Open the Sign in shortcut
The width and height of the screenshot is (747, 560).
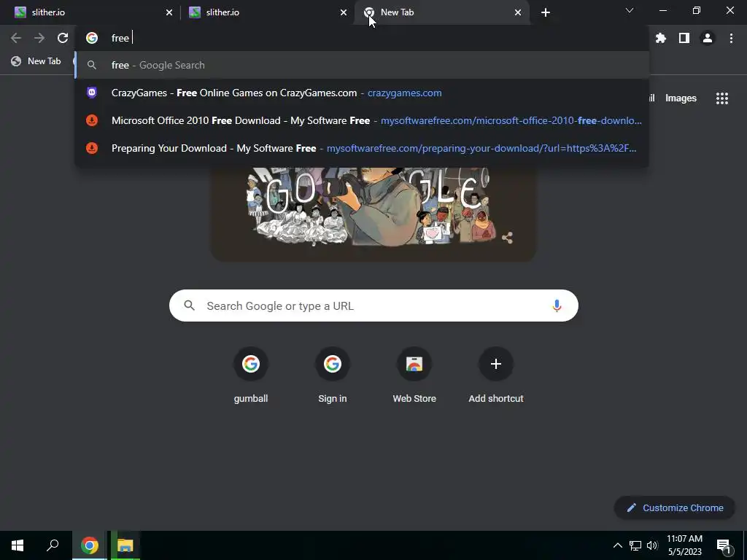point(333,376)
